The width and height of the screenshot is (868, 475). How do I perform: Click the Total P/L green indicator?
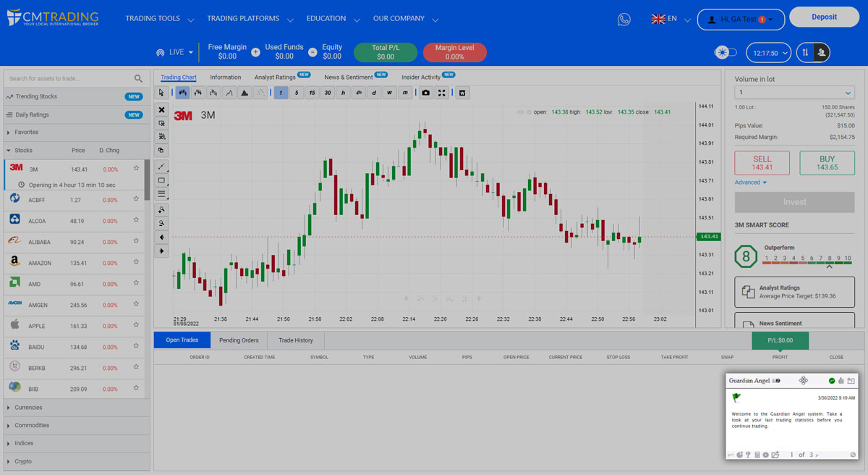click(386, 52)
